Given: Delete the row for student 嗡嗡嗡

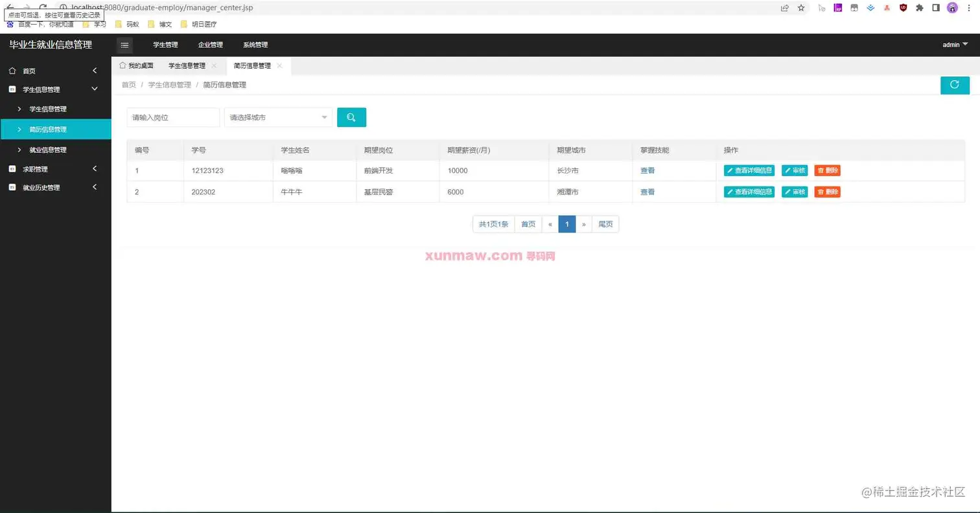Looking at the screenshot, I should 828,170.
